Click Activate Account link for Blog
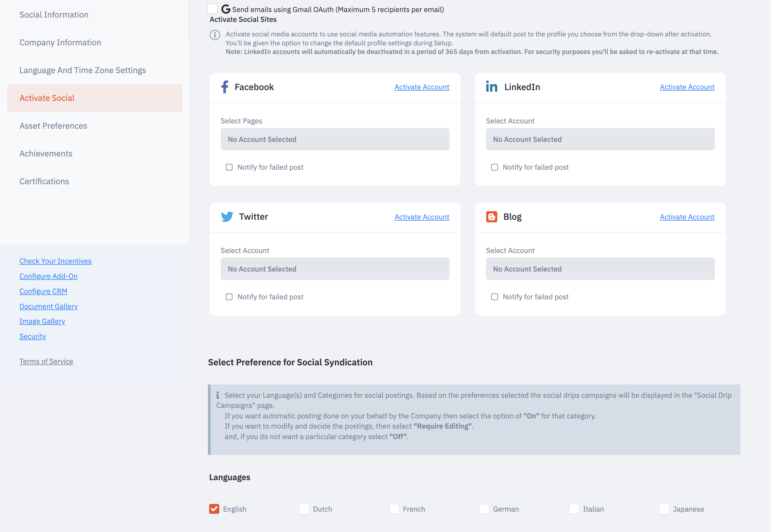The image size is (771, 532). pyautogui.click(x=687, y=217)
